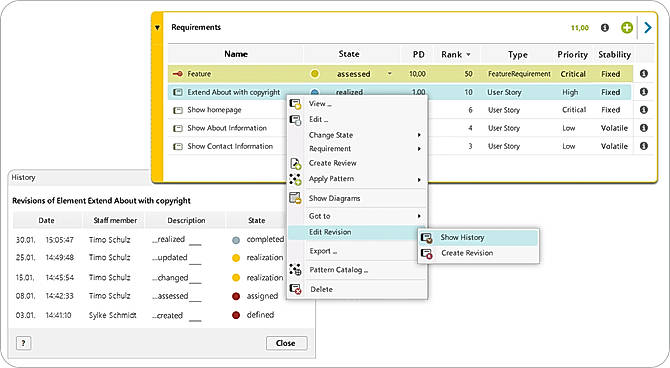Open the assessed state dropdown in Feature row

pyautogui.click(x=390, y=74)
